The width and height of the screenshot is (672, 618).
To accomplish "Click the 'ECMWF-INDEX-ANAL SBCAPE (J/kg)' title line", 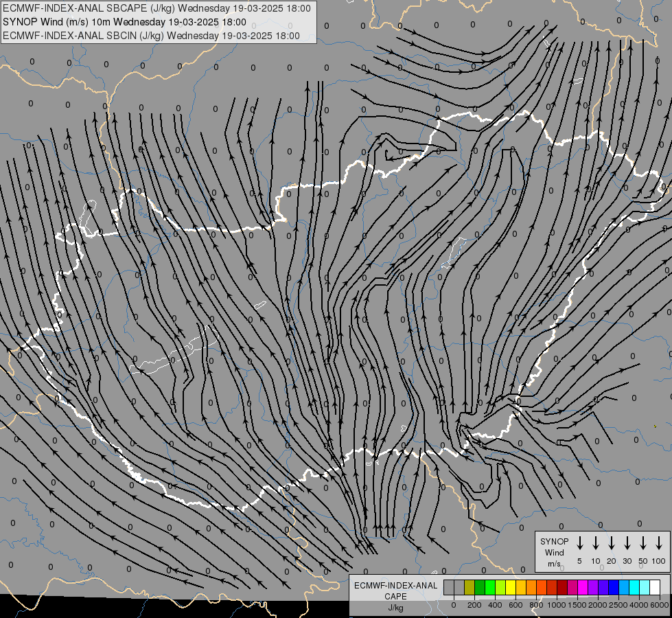I will point(157,8).
